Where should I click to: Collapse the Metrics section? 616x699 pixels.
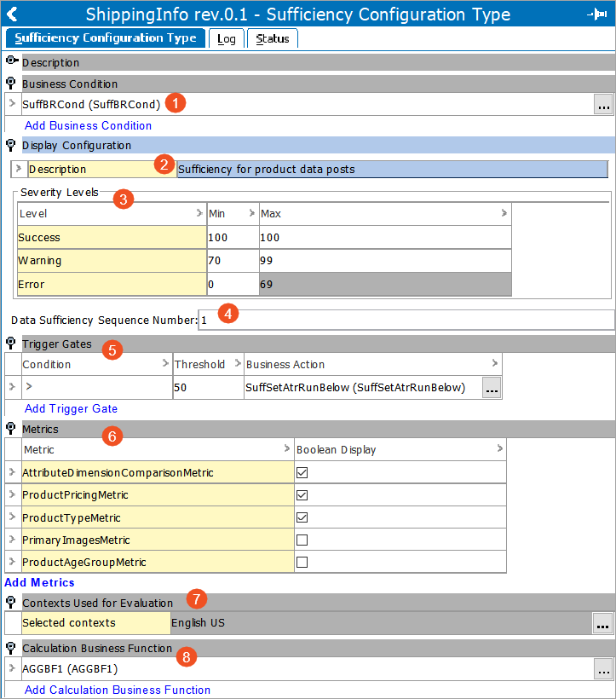(11, 428)
